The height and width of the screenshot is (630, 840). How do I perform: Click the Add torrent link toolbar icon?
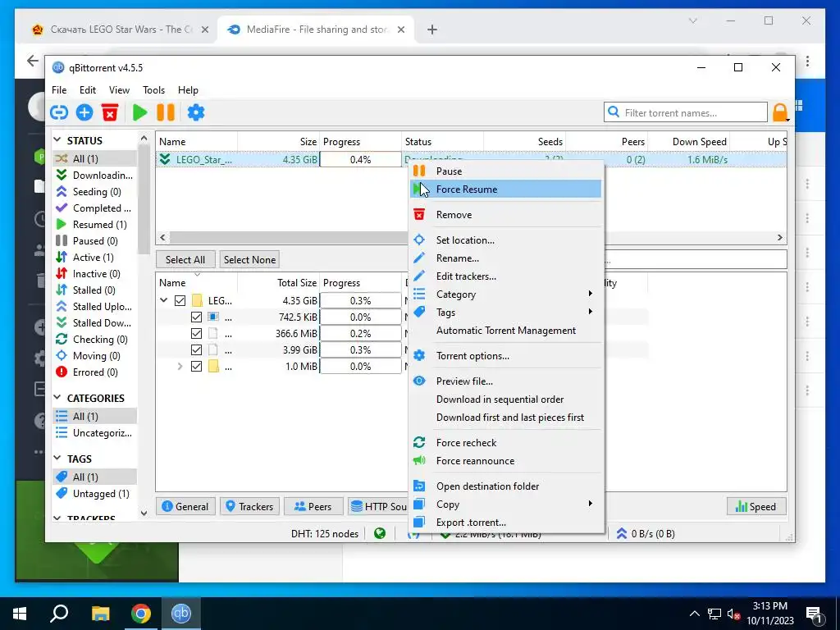tap(59, 112)
